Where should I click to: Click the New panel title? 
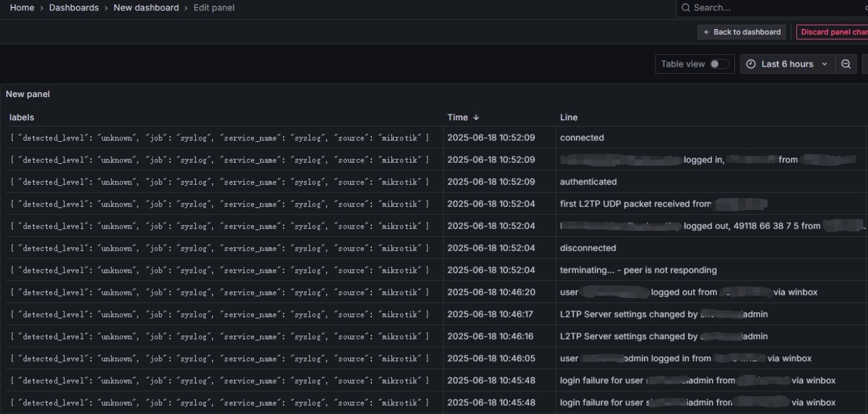click(x=28, y=94)
